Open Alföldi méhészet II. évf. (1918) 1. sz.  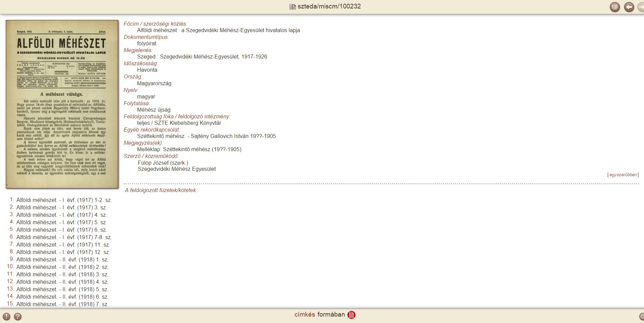pyautogui.click(x=62, y=259)
